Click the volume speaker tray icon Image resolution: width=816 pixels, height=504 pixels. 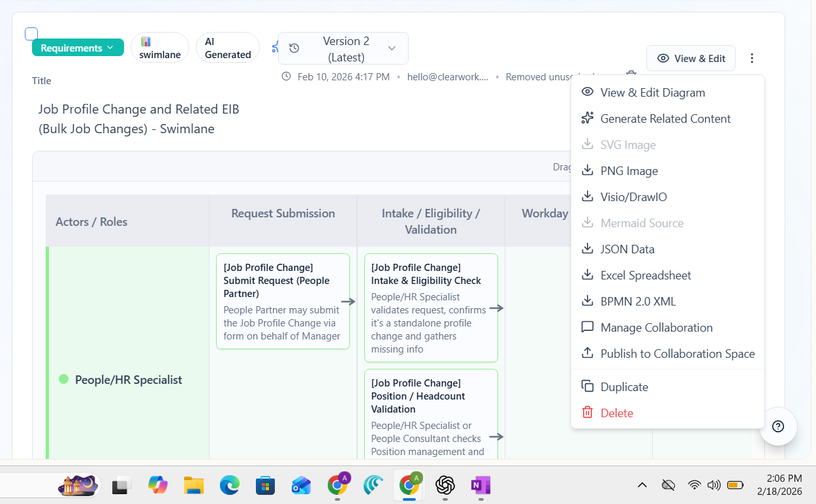[714, 485]
